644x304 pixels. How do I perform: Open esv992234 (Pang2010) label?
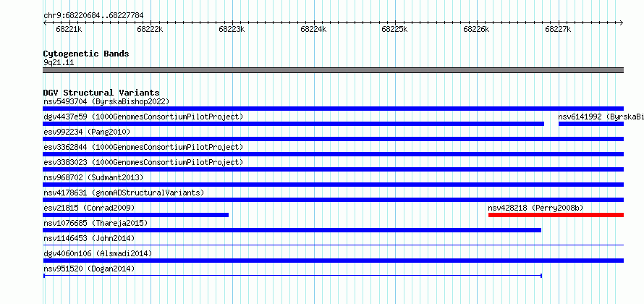coord(87,132)
